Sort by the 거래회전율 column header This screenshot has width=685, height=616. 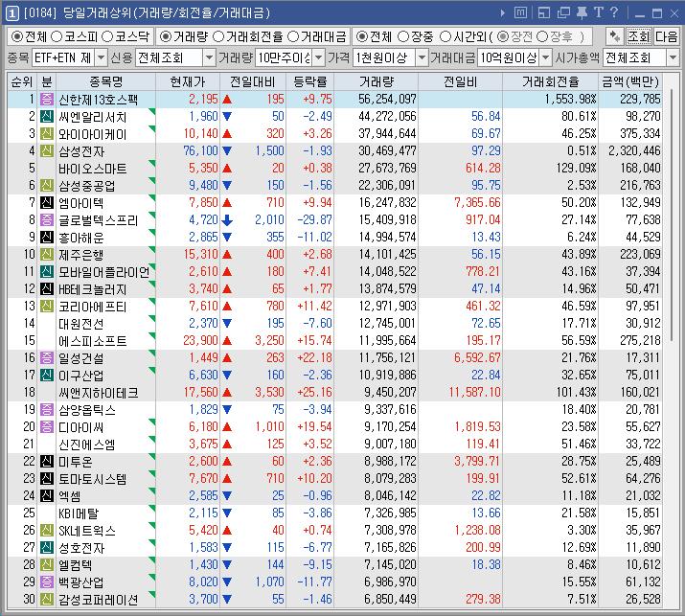pyautogui.click(x=551, y=81)
